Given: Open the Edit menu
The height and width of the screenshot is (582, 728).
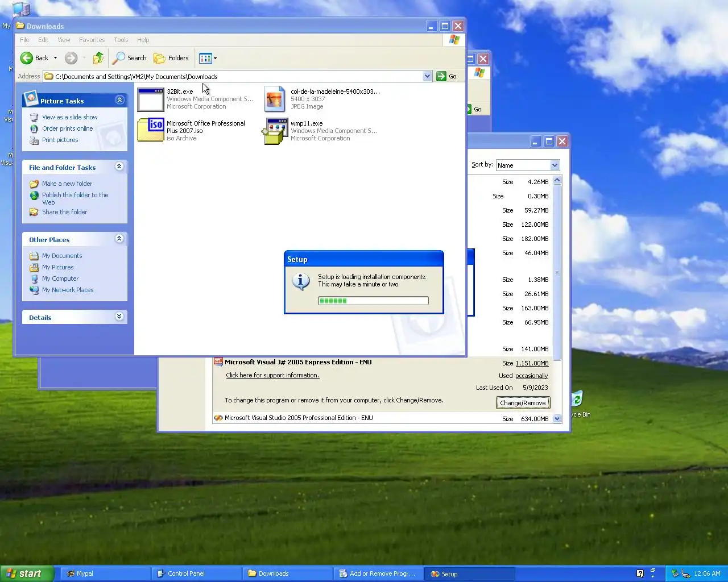Looking at the screenshot, I should coord(43,40).
